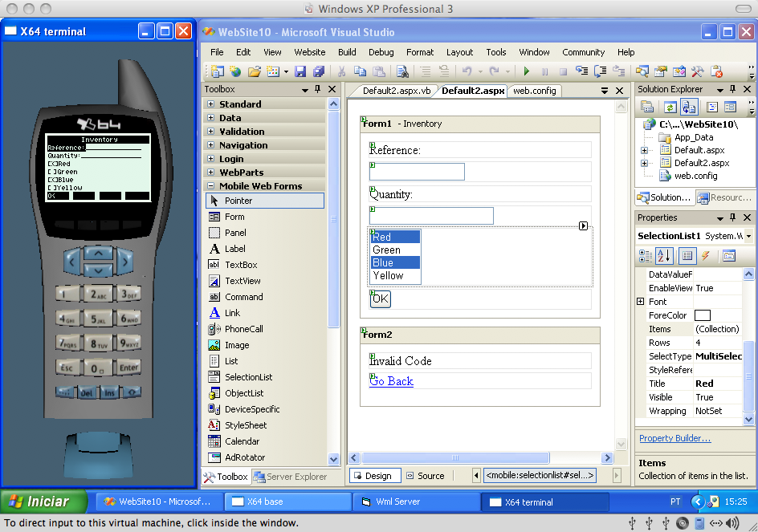Open the Property Builder link

pos(674,438)
